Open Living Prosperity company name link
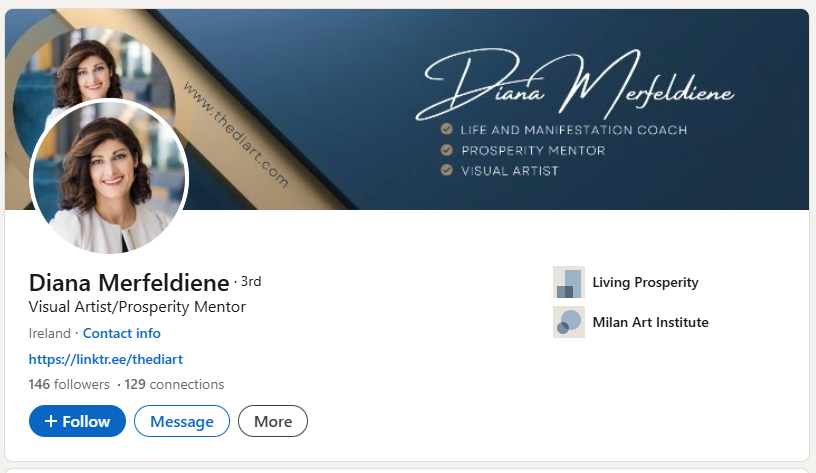The image size is (816, 473). click(645, 282)
